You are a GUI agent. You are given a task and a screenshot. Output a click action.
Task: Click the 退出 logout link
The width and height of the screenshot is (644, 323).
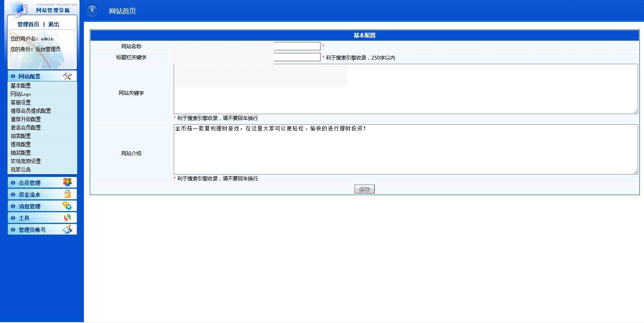[54, 24]
